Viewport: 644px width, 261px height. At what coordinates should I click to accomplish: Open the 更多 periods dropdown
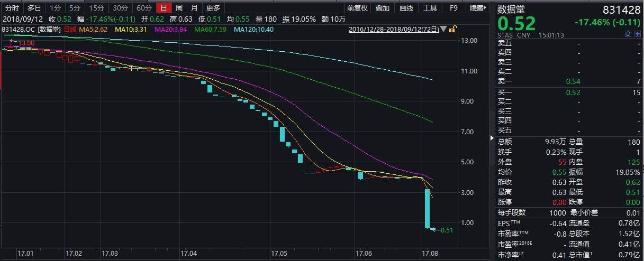213,8
